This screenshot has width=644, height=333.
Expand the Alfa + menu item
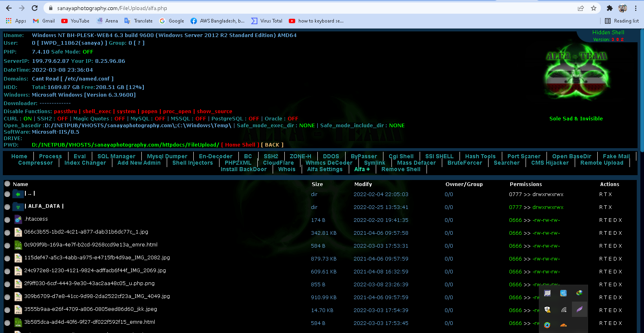362,169
